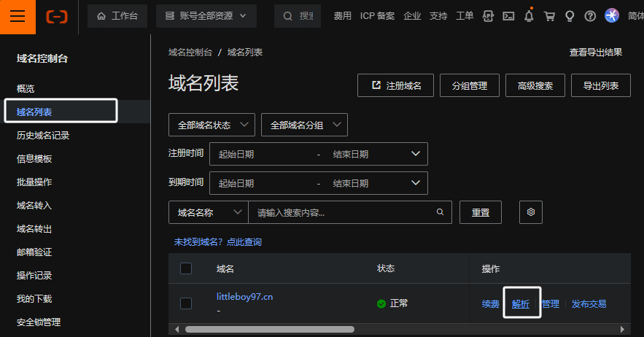644x337 pixels.
Task: Click the Alibaba Cloud logo
Action: pos(57,17)
